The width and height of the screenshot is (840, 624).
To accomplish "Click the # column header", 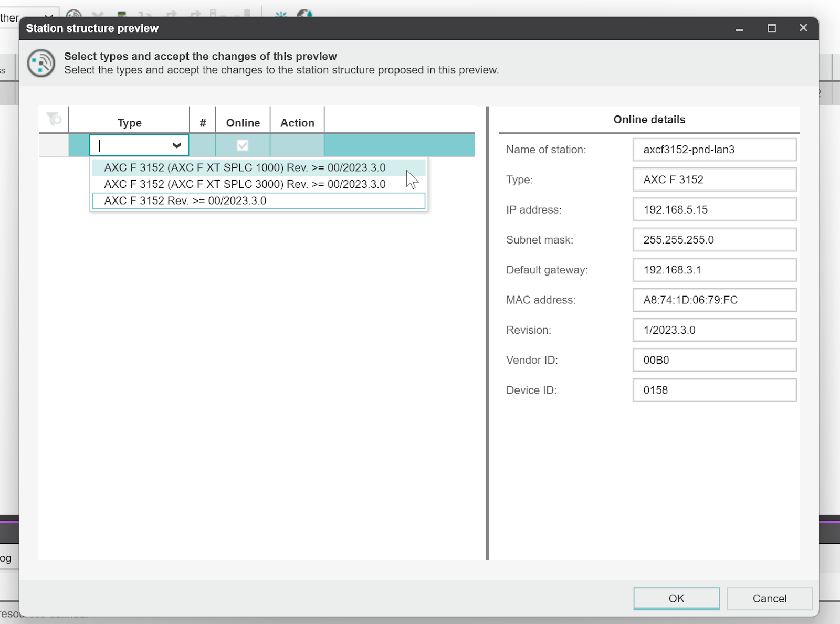I will click(x=203, y=123).
